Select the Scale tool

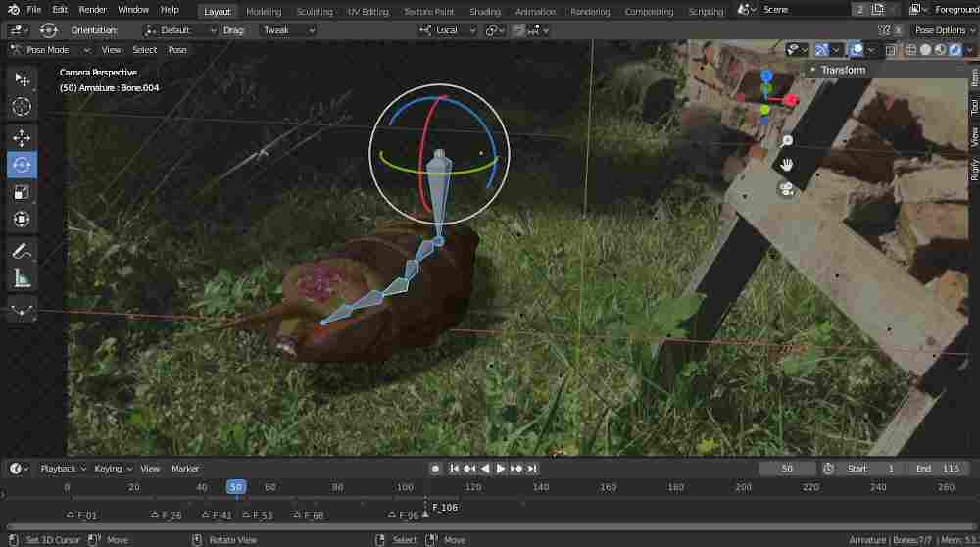22,193
